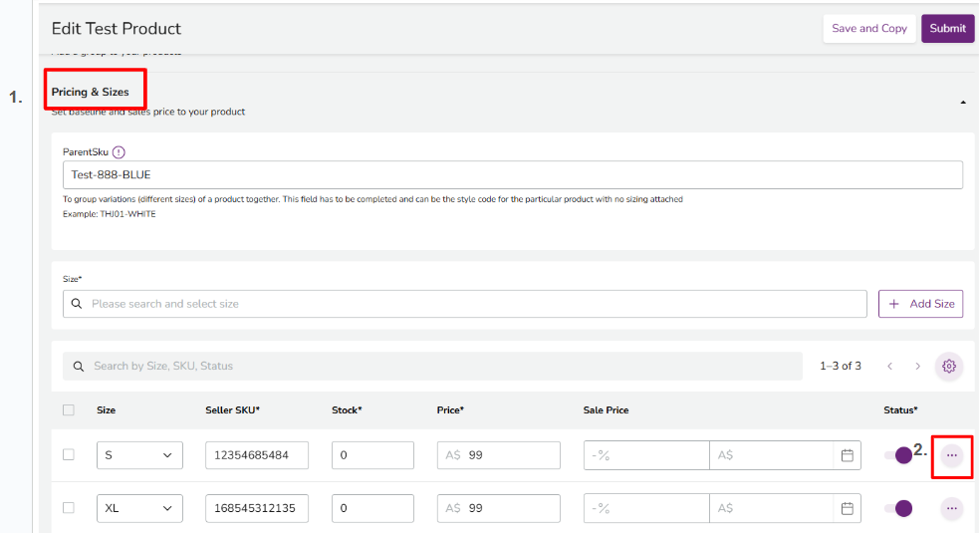Open table settings gear icon
The width and height of the screenshot is (980, 533).
[949, 366]
